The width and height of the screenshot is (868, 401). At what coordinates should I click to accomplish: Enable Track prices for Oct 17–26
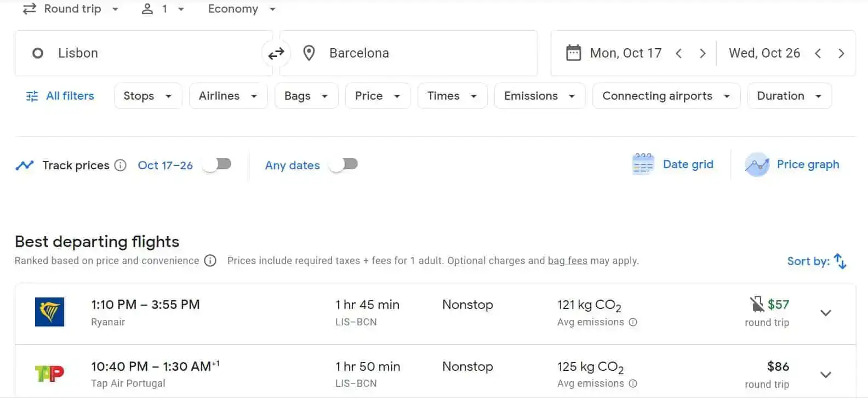(217, 164)
